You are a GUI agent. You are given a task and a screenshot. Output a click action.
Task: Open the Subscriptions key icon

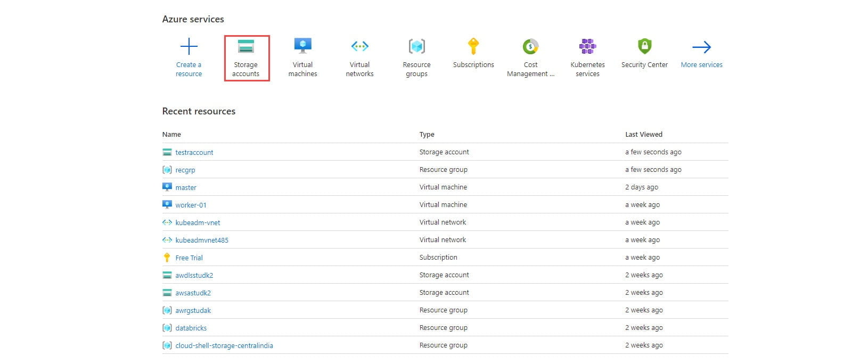[473, 46]
